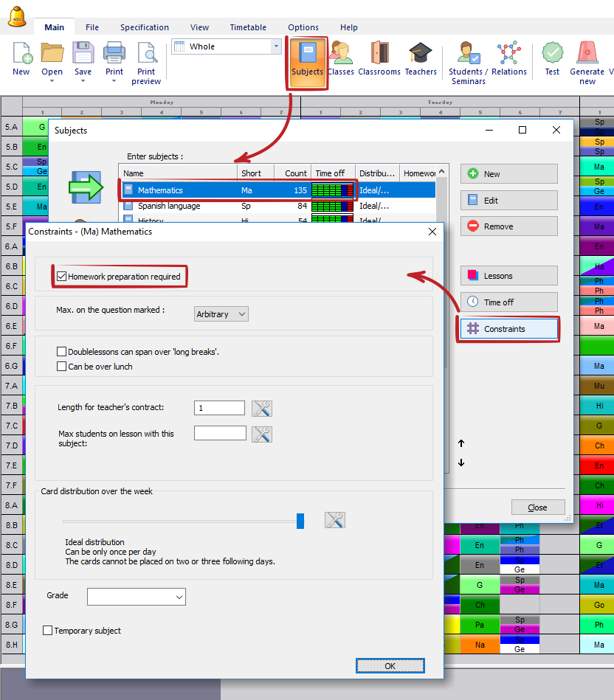This screenshot has height=700, width=614.
Task: Switch to the Specification tab
Action: (x=145, y=27)
